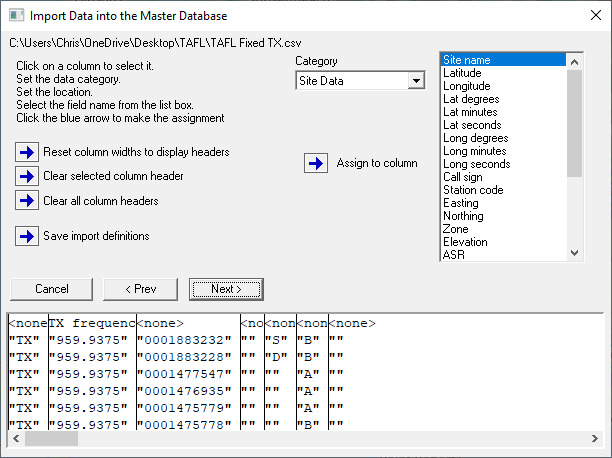This screenshot has width=612, height=458.
Task: Go back with the Prev button
Action: pos(139,289)
